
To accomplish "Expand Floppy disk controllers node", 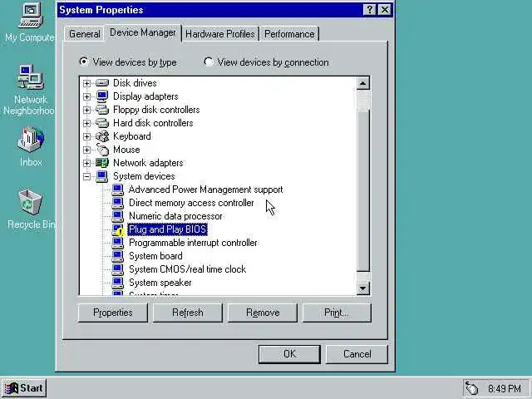I will click(86, 110).
